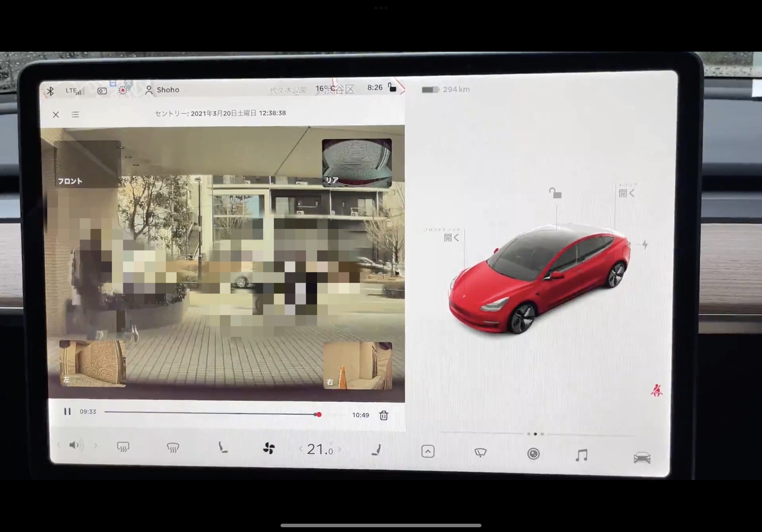This screenshot has width=762, height=532.
Task: Tap the Bluetooth status icon
Action: [x=50, y=91]
